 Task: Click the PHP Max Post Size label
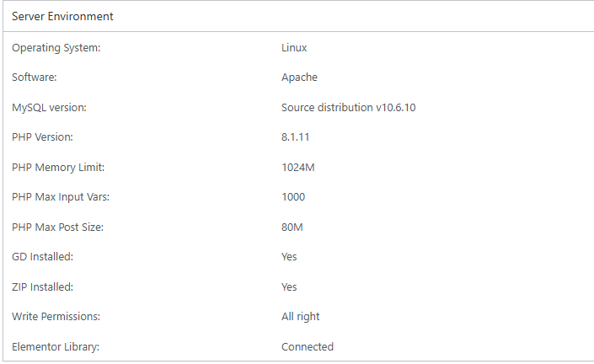(57, 227)
